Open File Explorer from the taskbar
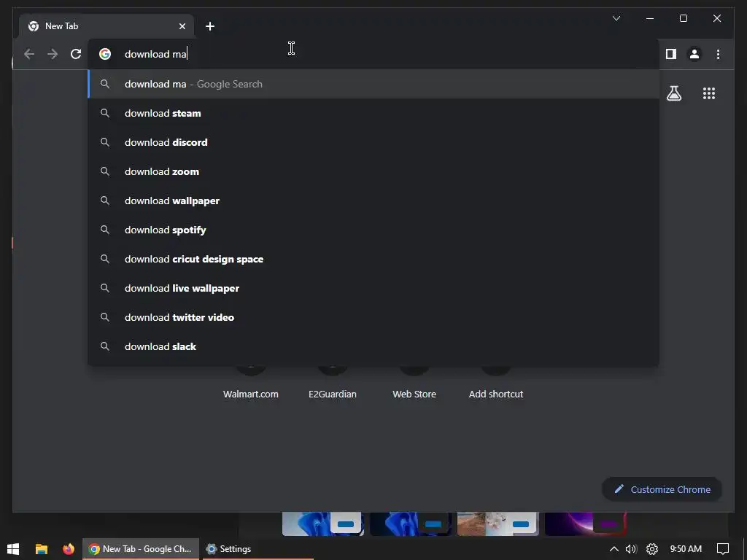Image resolution: width=747 pixels, height=560 pixels. click(x=42, y=548)
